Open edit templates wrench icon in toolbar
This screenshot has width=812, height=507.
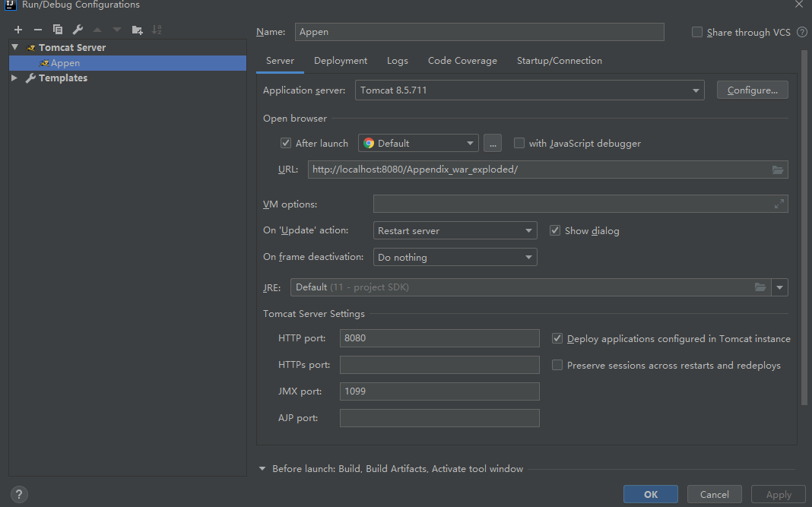coord(78,30)
